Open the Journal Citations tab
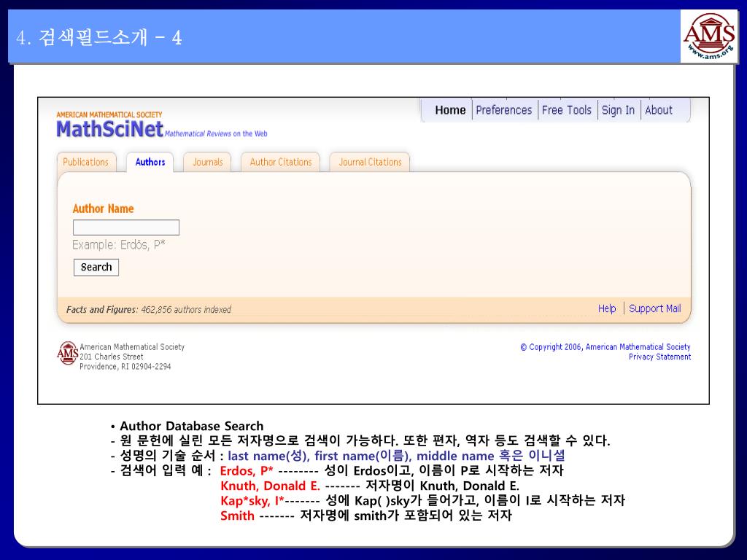 tap(370, 162)
